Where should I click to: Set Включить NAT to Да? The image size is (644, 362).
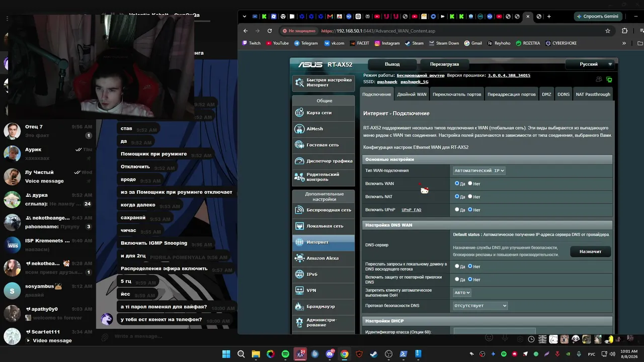[x=457, y=197]
